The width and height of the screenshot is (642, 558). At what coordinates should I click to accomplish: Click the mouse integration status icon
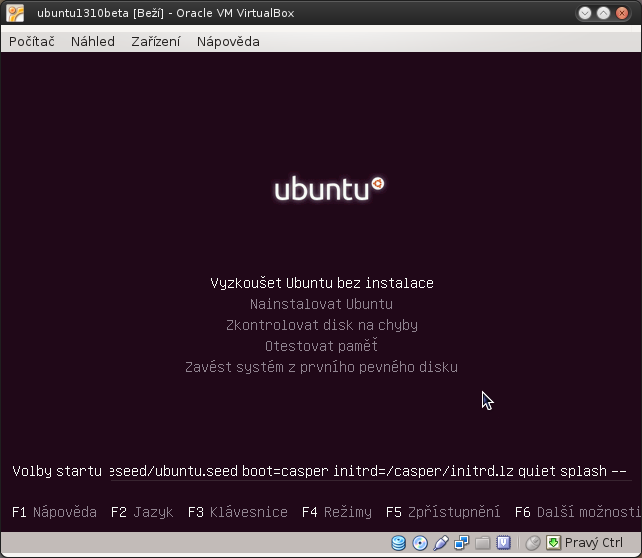[533, 543]
